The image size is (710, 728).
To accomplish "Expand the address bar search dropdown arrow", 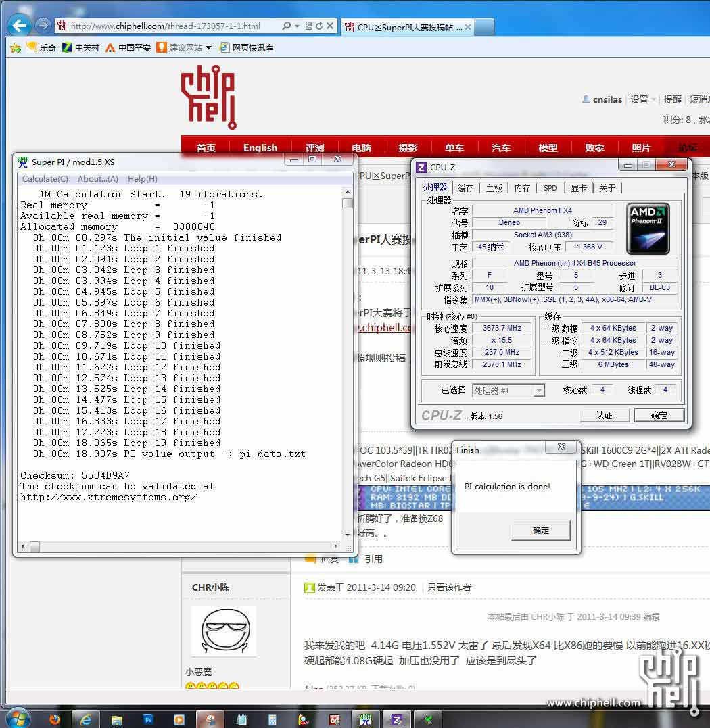I will point(297,26).
